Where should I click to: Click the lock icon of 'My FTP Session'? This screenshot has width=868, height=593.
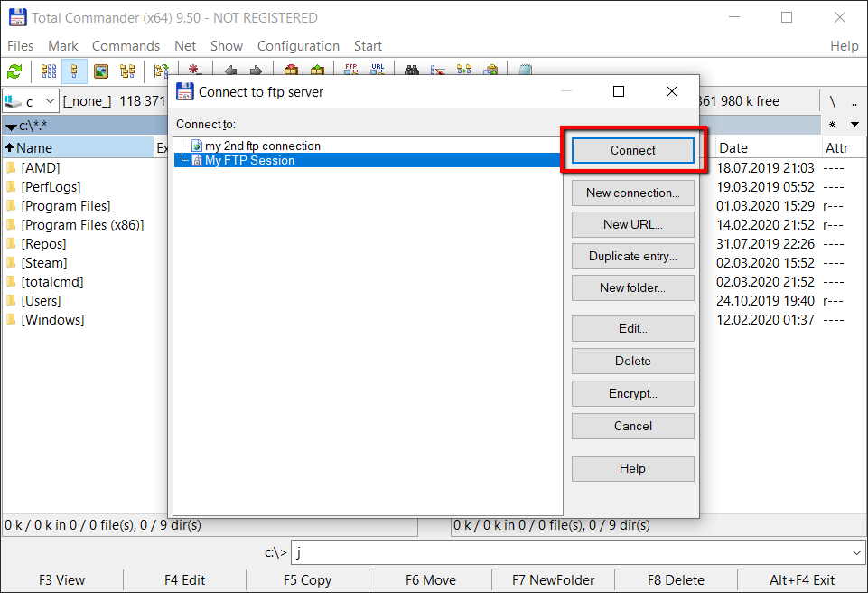197,160
